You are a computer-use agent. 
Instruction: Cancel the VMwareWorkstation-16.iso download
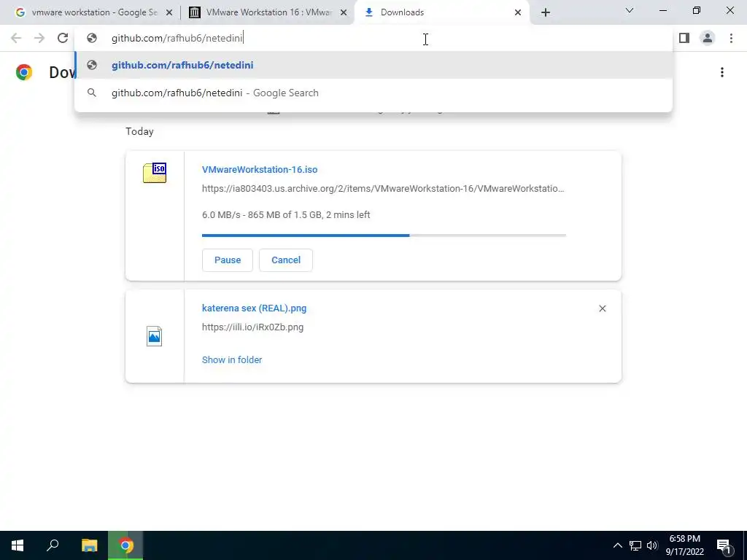(x=286, y=260)
